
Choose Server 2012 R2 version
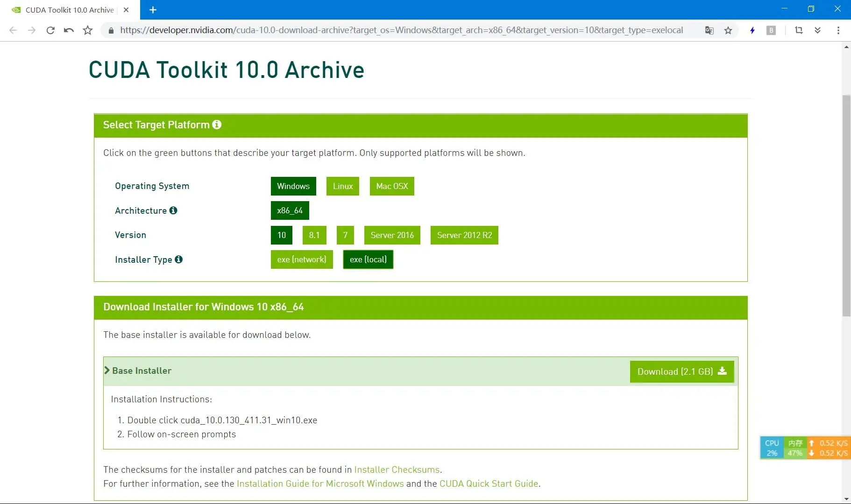click(464, 235)
